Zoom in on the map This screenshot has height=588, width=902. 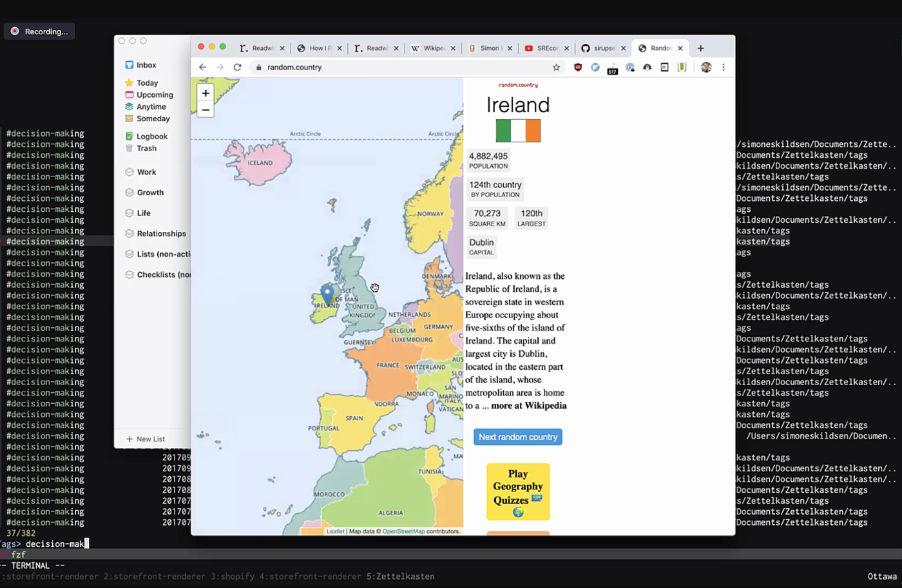tap(206, 93)
